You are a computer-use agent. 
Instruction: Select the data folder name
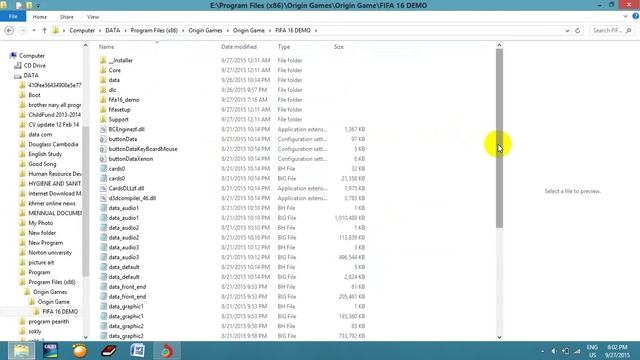click(x=114, y=80)
